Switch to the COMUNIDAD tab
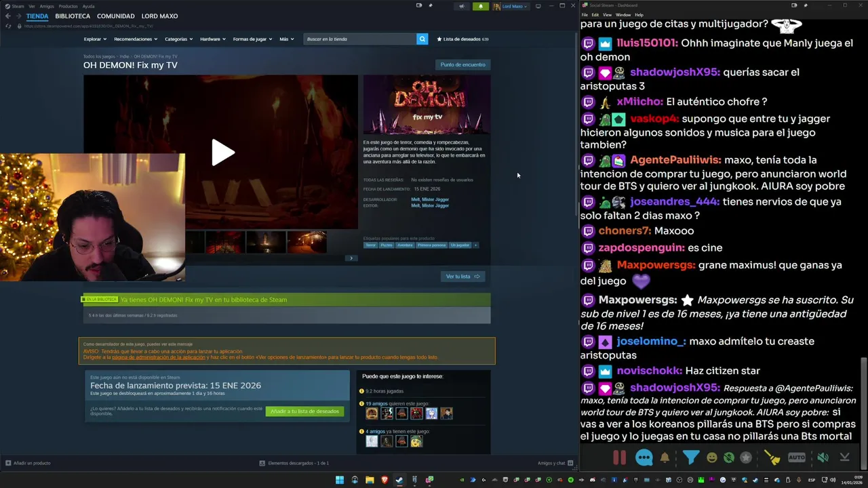Image resolution: width=868 pixels, height=488 pixels. coord(115,16)
